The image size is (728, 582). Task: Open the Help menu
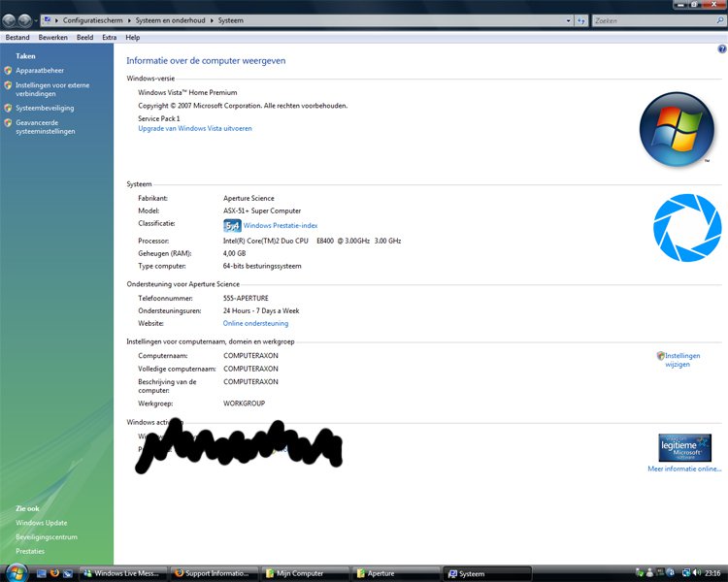tap(133, 38)
